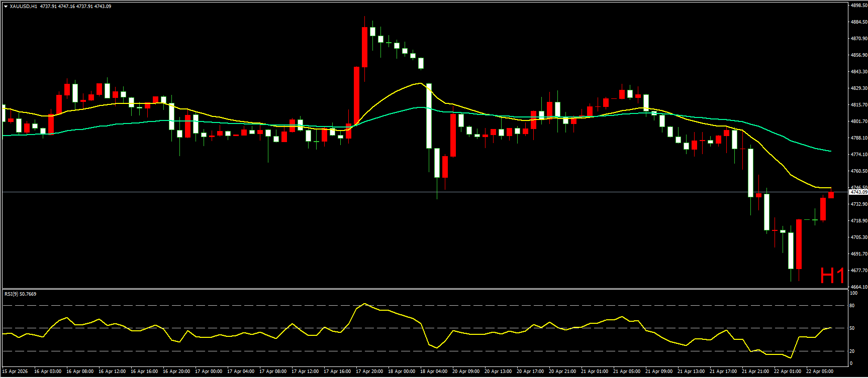Click the 4801.70 level on price scale
868x378 pixels.
tap(858, 121)
